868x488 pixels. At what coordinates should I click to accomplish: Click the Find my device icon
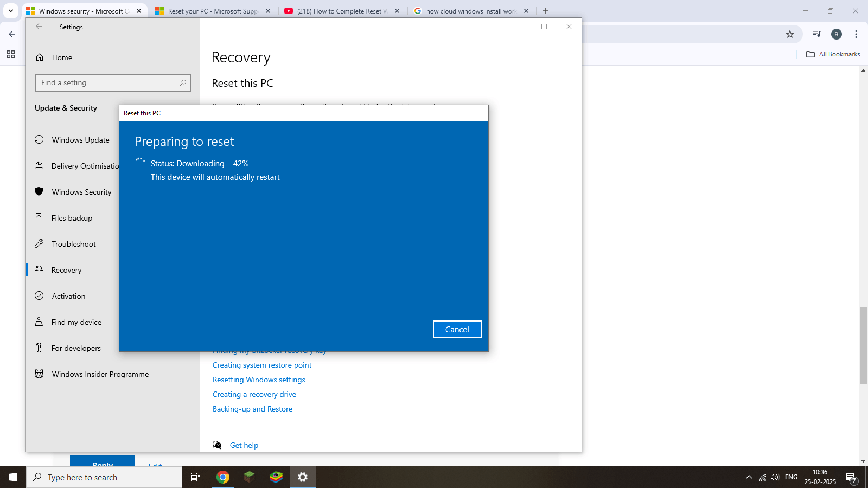[39, 322]
